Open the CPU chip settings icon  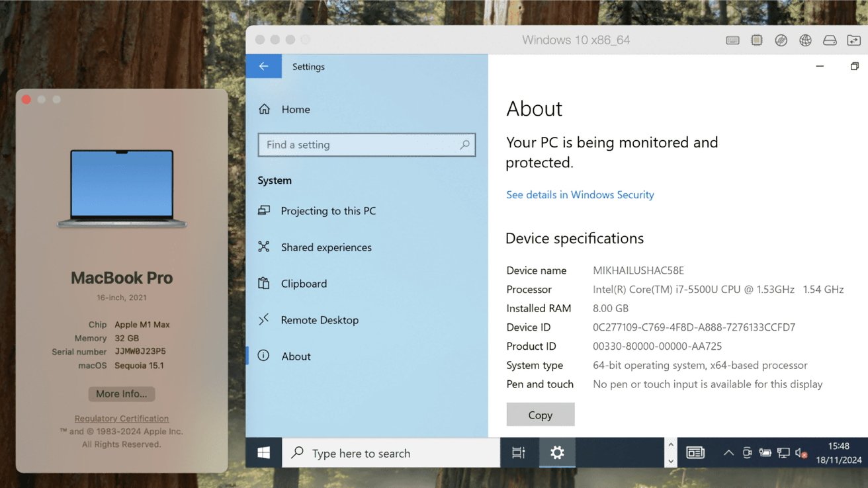pos(757,40)
